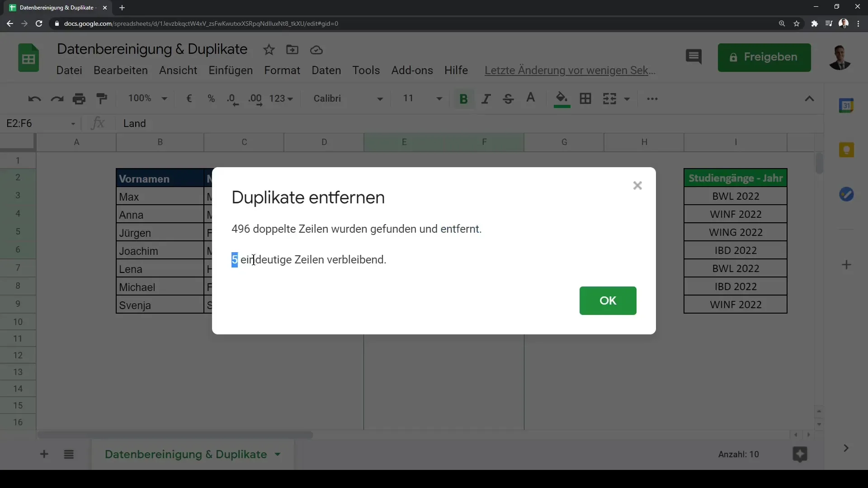
Task: Format as currency with the Euro icon
Action: (x=189, y=99)
